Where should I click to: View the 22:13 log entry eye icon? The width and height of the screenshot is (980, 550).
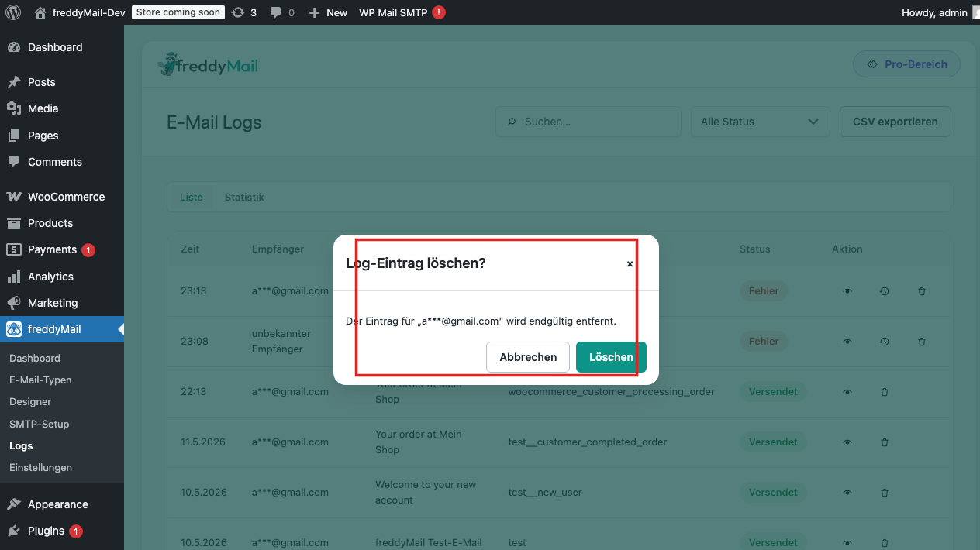[847, 392]
